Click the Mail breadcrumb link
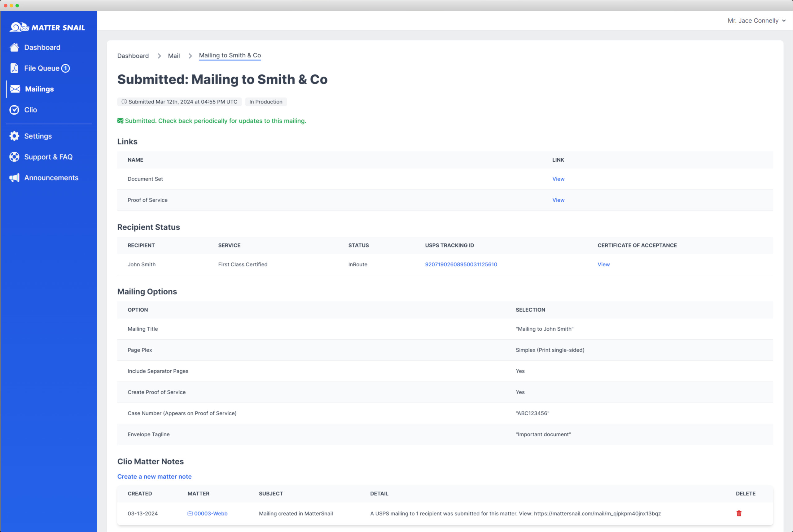The image size is (793, 532). tap(174, 56)
